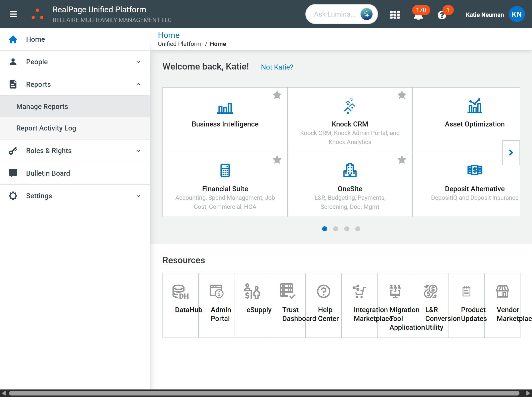
Task: Open Report Activity Log menu item
Action: pyautogui.click(x=46, y=128)
